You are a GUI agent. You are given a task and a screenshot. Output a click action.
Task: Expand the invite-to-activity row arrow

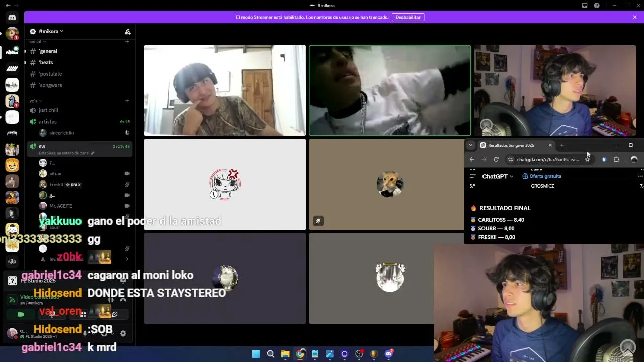[127, 259]
